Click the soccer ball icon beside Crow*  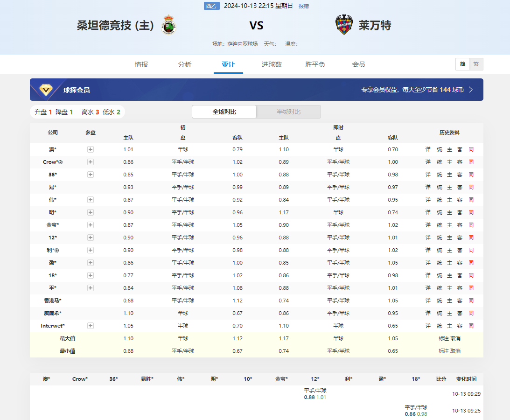[61, 162]
